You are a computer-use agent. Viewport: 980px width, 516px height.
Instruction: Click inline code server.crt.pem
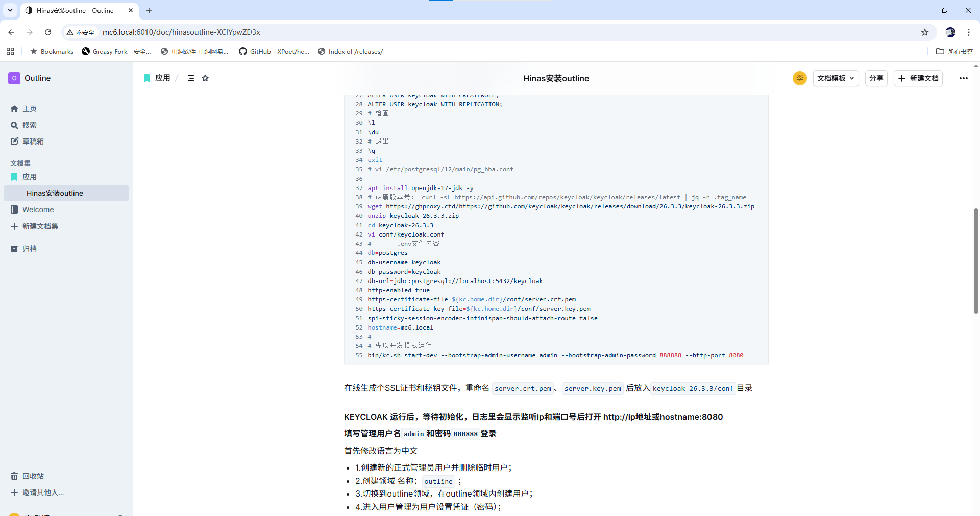[x=523, y=389]
